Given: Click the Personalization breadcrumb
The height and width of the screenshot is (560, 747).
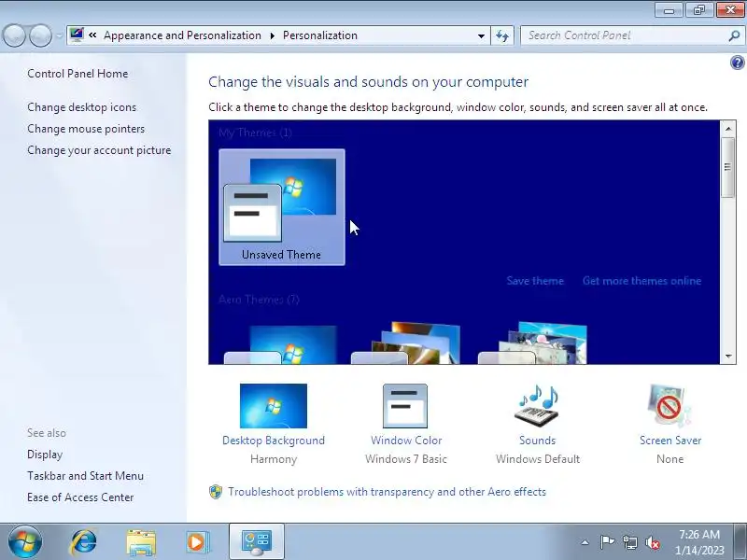Looking at the screenshot, I should [x=320, y=35].
